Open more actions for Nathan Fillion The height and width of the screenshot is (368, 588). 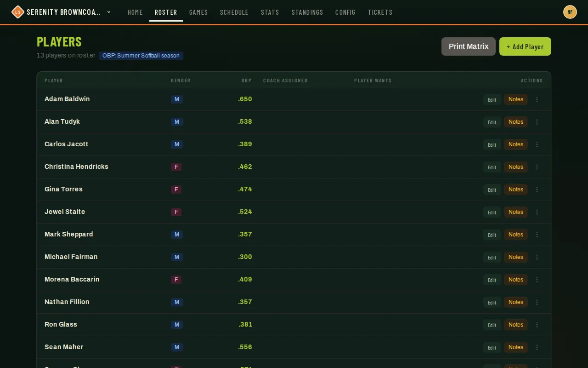537,302
